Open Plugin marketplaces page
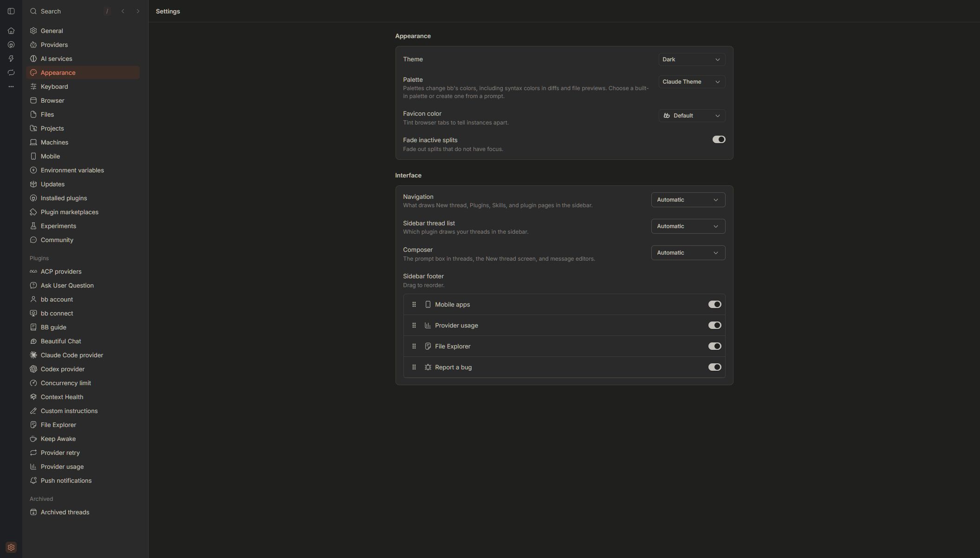Image resolution: width=980 pixels, height=558 pixels. [83, 212]
